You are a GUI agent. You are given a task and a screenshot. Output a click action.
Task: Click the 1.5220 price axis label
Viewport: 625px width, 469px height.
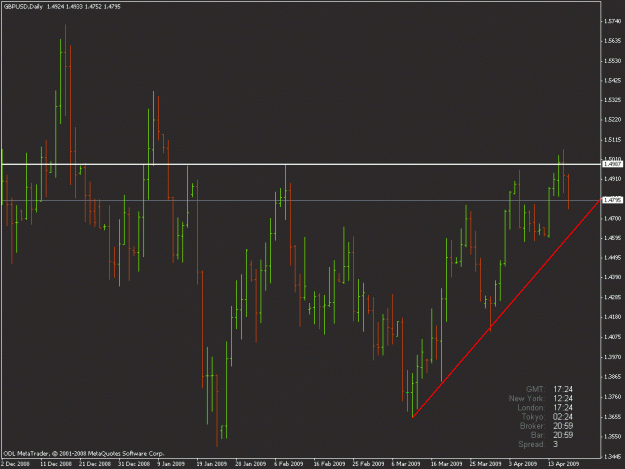click(x=613, y=120)
